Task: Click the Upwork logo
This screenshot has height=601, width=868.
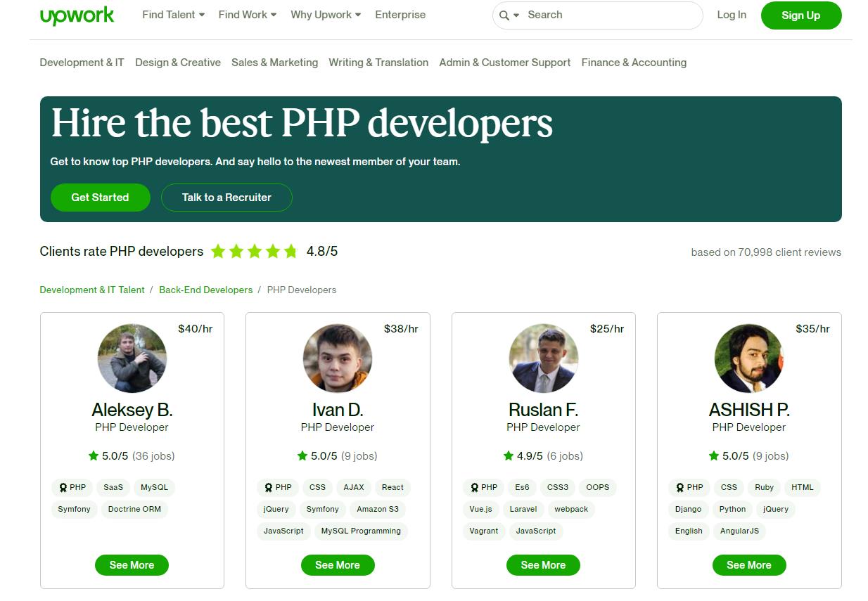Action: 77,15
